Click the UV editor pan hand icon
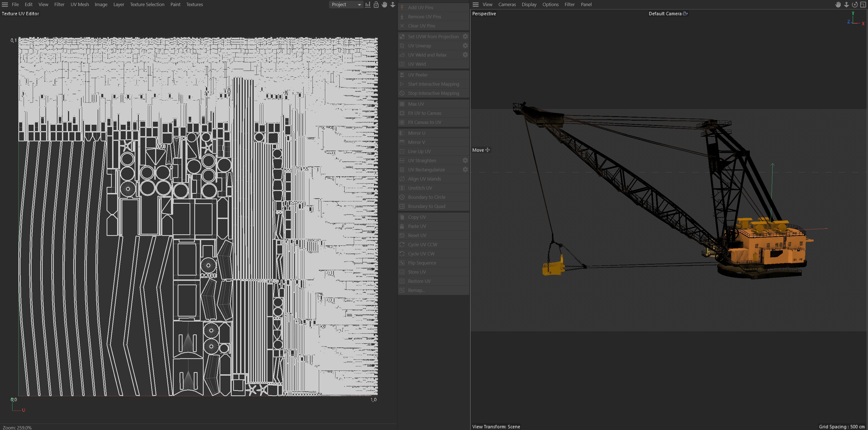The width and height of the screenshot is (868, 430). 385,4
